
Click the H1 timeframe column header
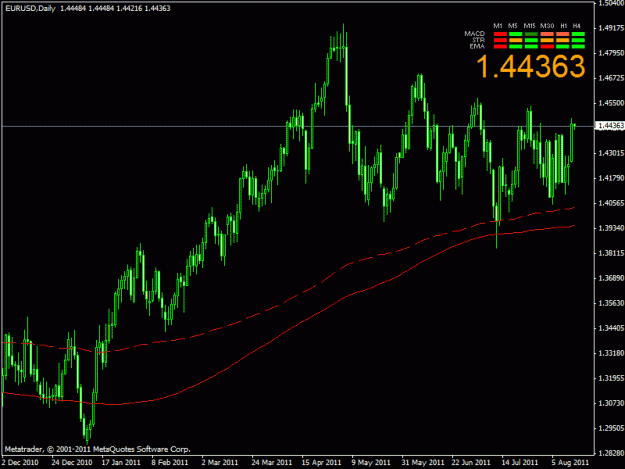(x=564, y=26)
